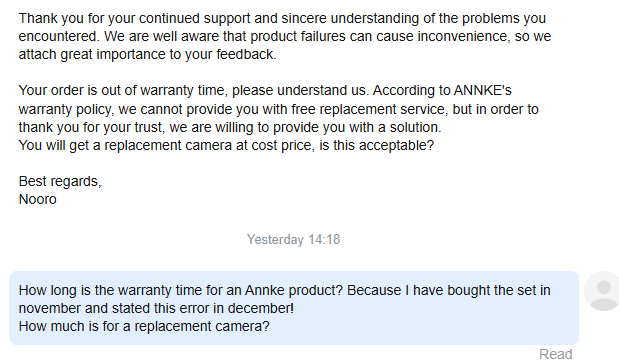Click the sender's profile avatar icon
This screenshot has width=619, height=363.
[602, 291]
